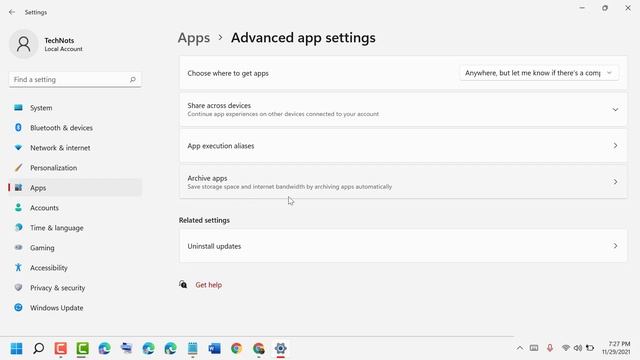Go to Privacy & security

pyautogui.click(x=75, y=288)
